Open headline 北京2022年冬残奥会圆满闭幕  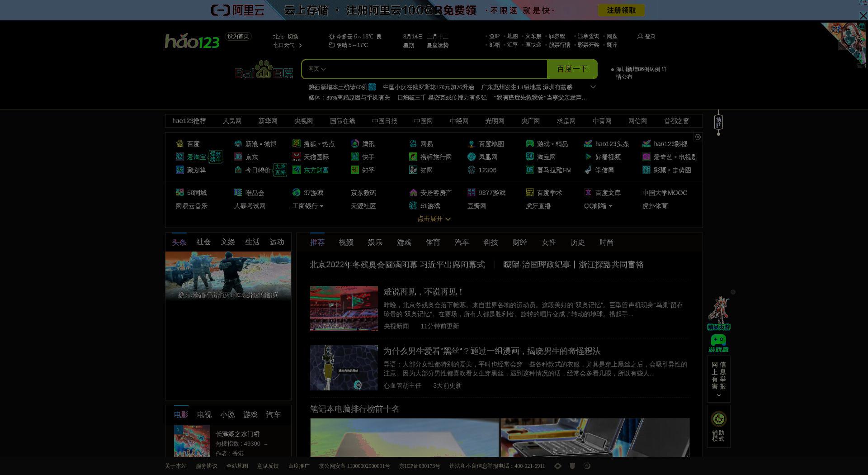pos(397,265)
